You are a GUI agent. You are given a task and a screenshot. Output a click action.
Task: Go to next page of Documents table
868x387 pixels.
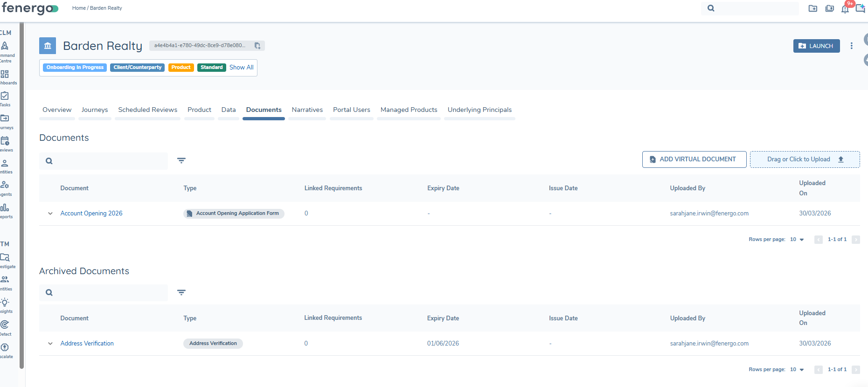[x=856, y=240]
